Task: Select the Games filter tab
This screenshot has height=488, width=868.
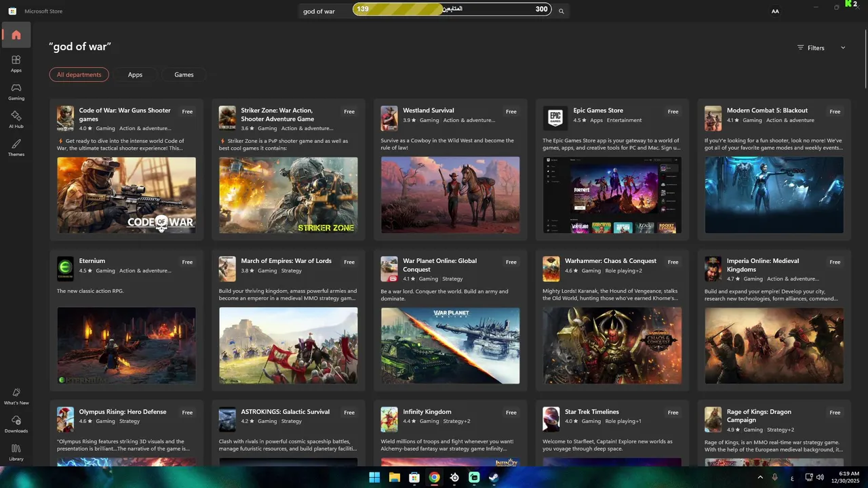Action: click(184, 75)
